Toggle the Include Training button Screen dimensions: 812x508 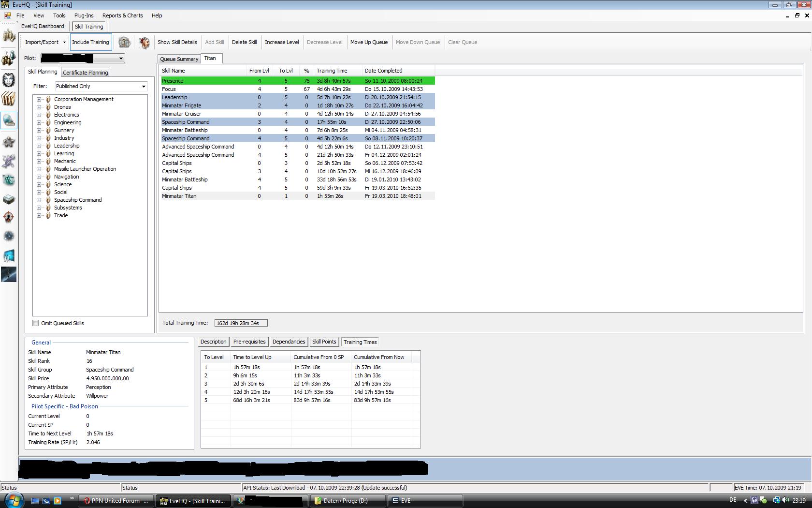pyautogui.click(x=91, y=42)
